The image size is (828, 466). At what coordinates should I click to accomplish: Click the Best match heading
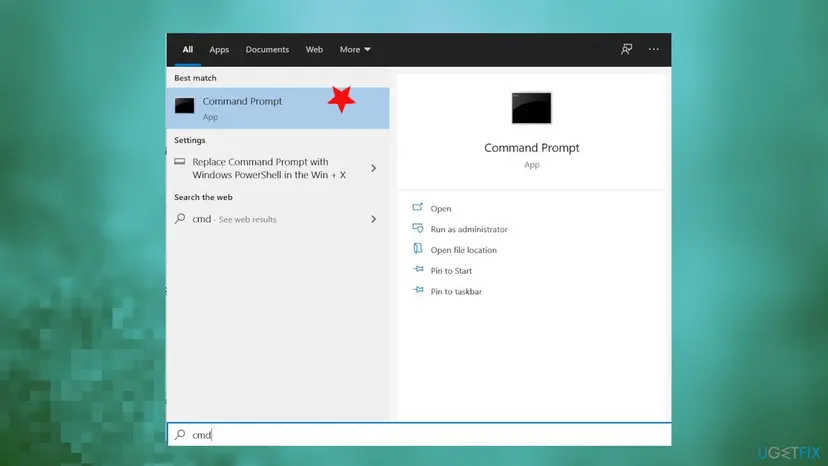tap(195, 78)
